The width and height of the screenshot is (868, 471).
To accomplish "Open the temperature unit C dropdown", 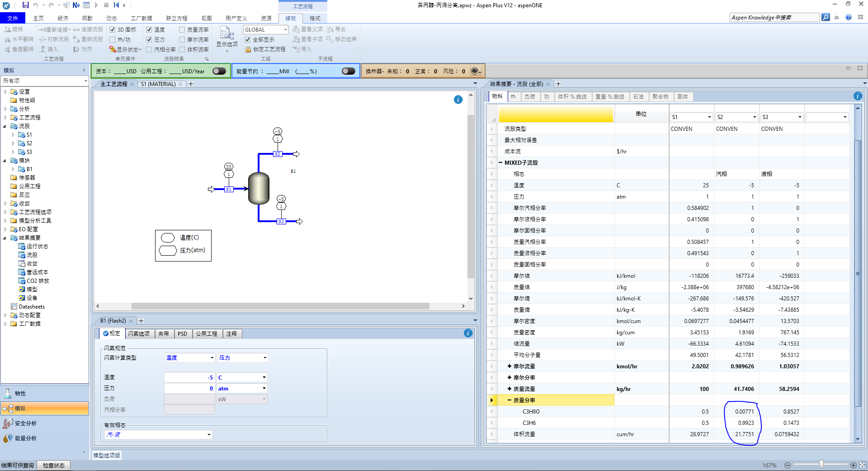I will click(264, 377).
